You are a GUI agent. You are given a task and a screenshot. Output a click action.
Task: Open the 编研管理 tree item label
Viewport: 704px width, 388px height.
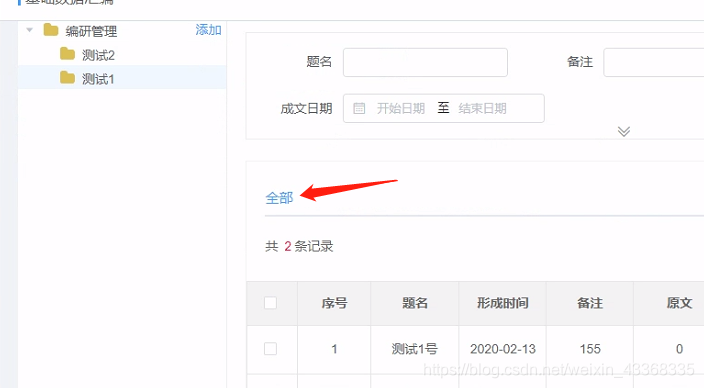(91, 31)
